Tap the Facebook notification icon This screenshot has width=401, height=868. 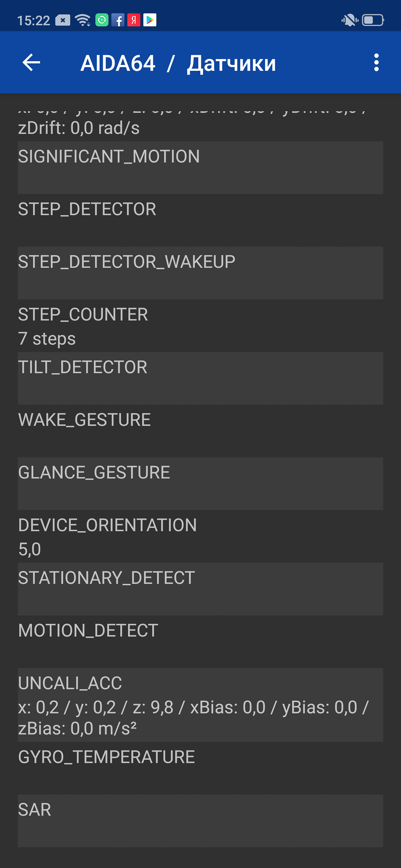tap(118, 20)
